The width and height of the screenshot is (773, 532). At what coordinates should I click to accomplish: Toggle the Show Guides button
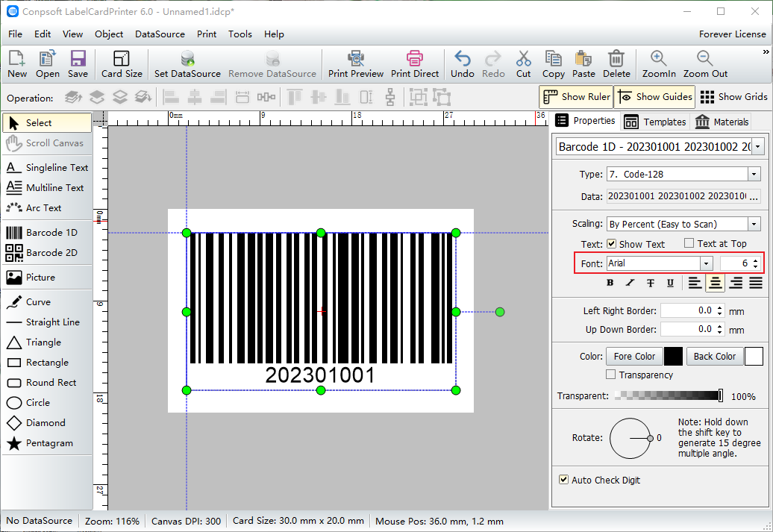point(654,97)
